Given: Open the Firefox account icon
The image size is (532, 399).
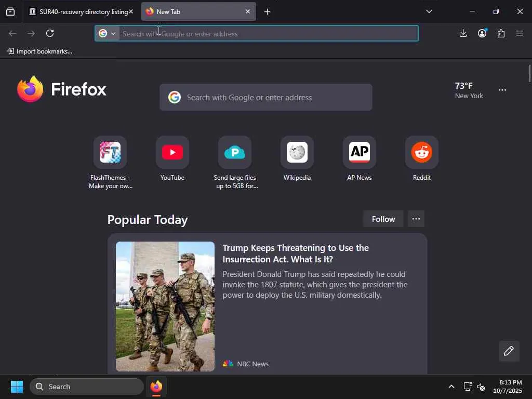Looking at the screenshot, I should point(482,33).
